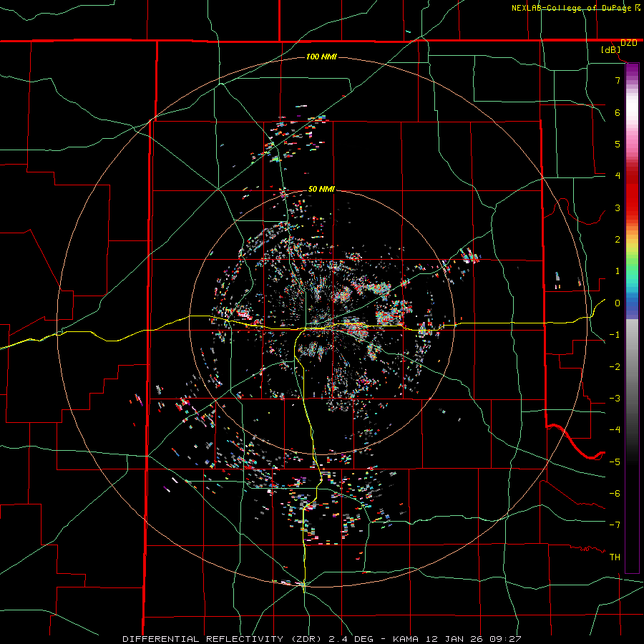This screenshot has width=644, height=644.
Task: Click the purple top of the color bar
Action: tap(632, 71)
